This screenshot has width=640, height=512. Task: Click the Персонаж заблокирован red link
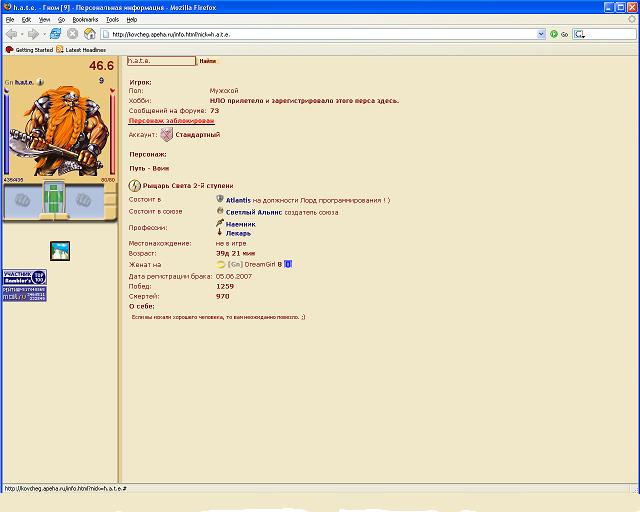pos(171,121)
